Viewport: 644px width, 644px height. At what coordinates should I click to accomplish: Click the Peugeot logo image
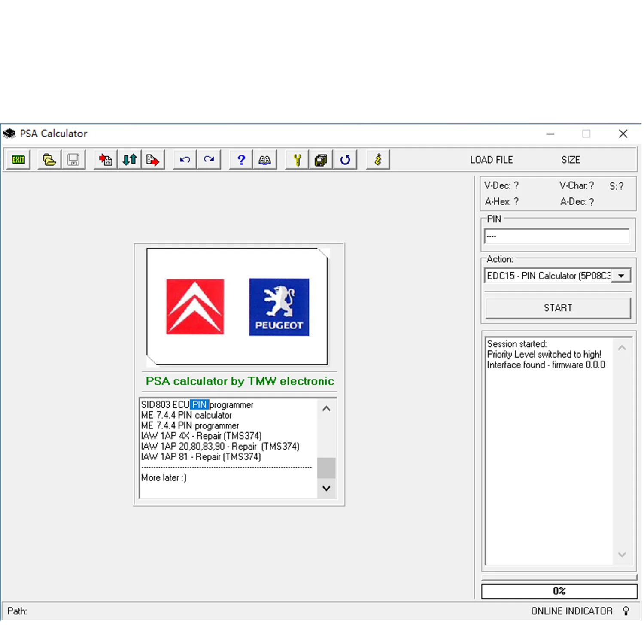point(279,307)
